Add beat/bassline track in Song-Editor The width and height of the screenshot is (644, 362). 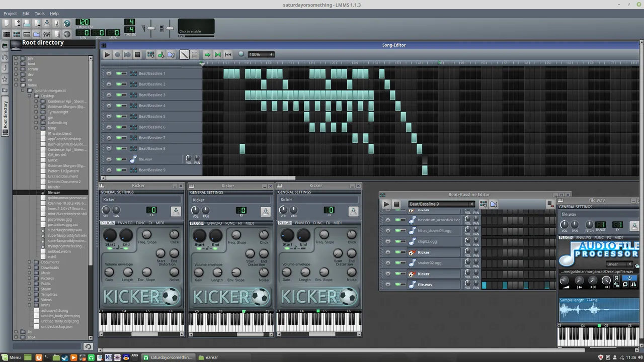tap(150, 54)
